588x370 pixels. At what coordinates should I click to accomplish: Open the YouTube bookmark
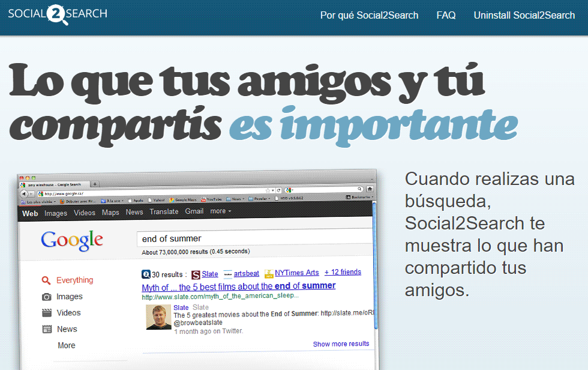(211, 199)
